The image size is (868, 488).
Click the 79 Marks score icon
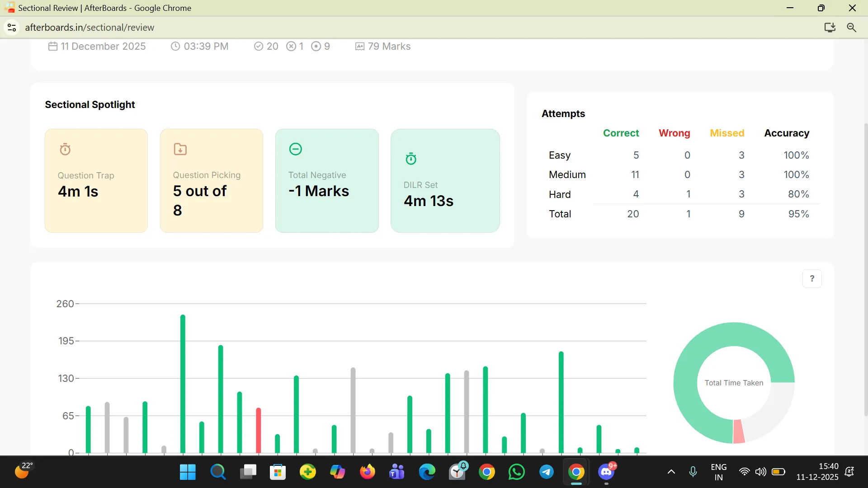click(360, 47)
